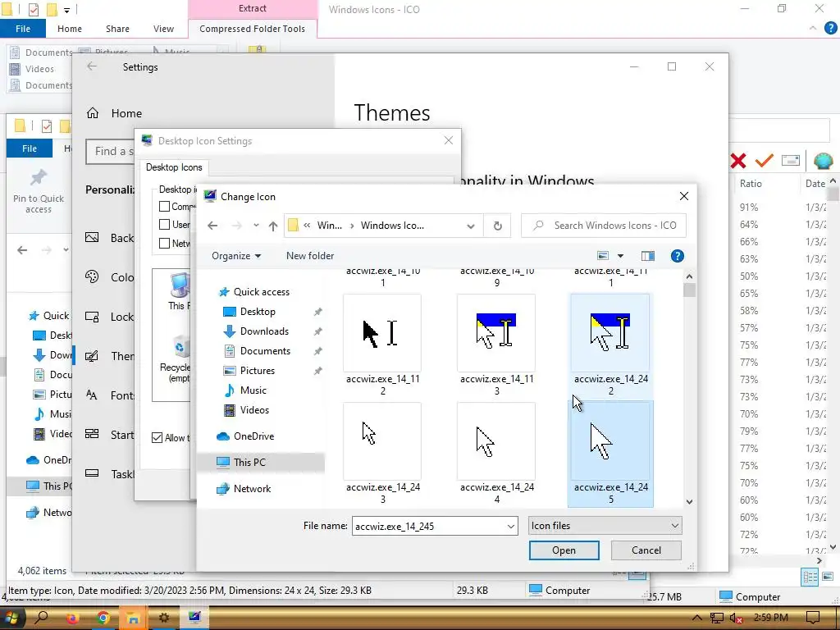Open notification center on taskbar
Image resolution: width=840 pixels, height=630 pixels.
click(813, 618)
